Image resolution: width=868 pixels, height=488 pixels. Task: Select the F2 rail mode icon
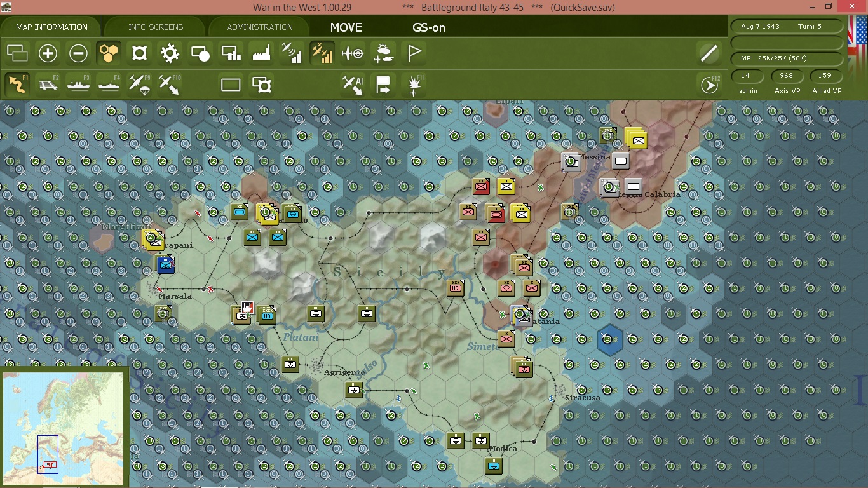point(48,85)
